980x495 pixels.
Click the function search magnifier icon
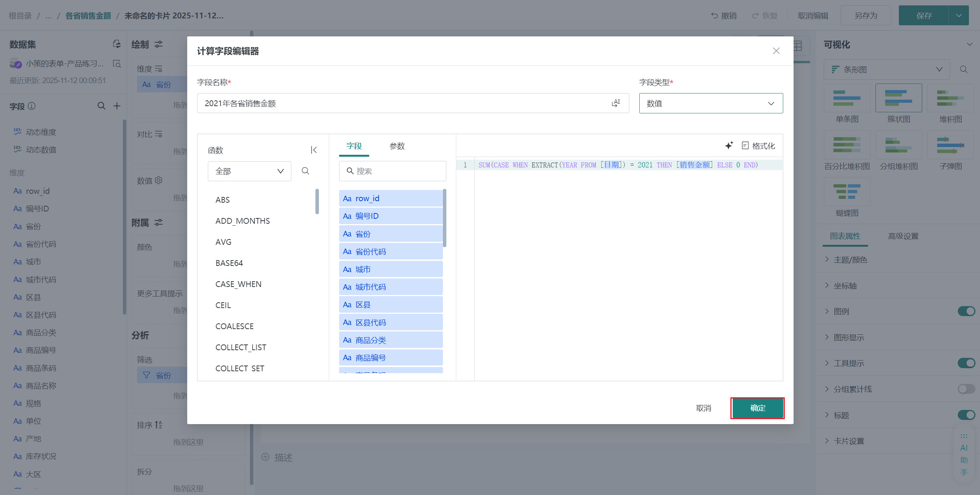point(305,171)
